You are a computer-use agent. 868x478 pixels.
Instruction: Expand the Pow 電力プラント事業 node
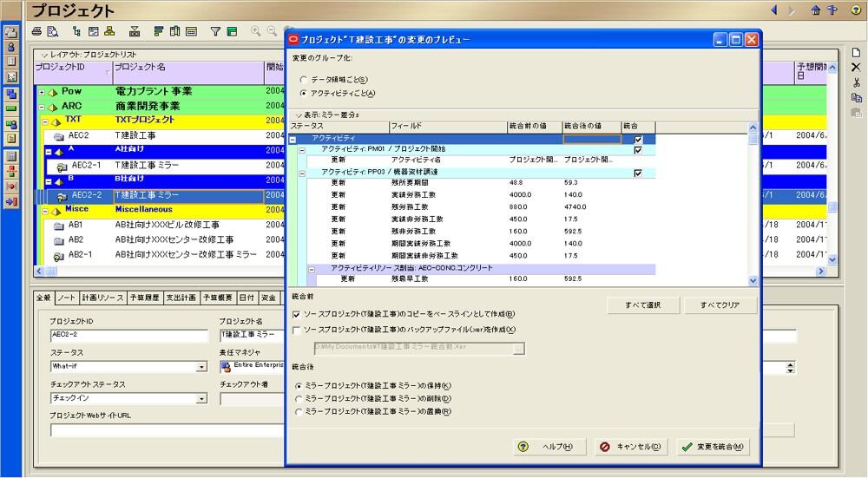click(x=42, y=93)
